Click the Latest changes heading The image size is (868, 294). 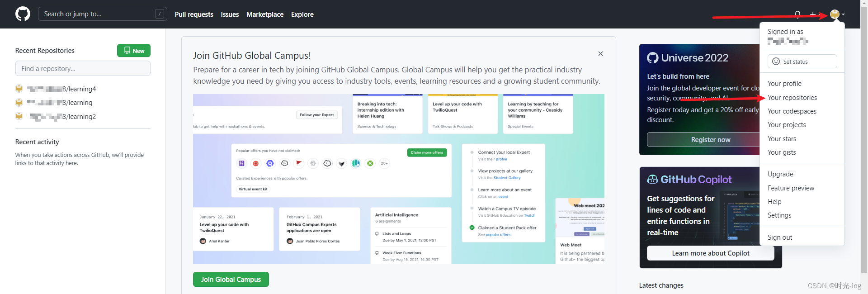pyautogui.click(x=661, y=285)
